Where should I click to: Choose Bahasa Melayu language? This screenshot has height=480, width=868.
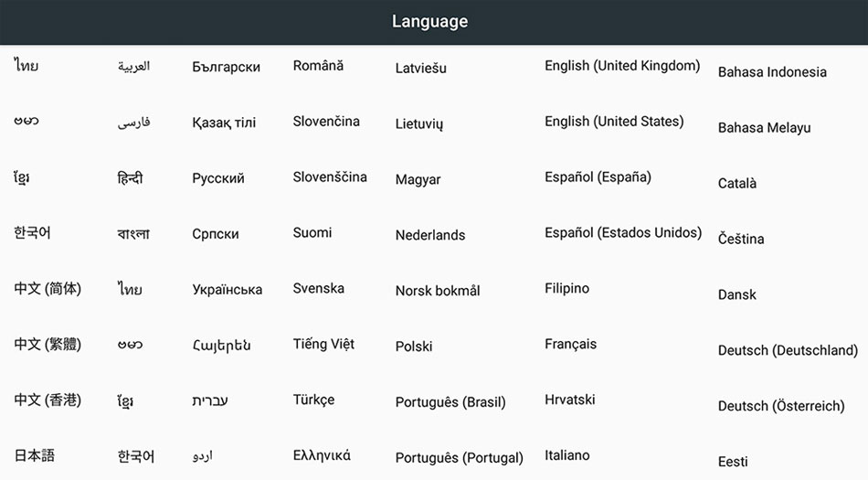click(x=764, y=128)
